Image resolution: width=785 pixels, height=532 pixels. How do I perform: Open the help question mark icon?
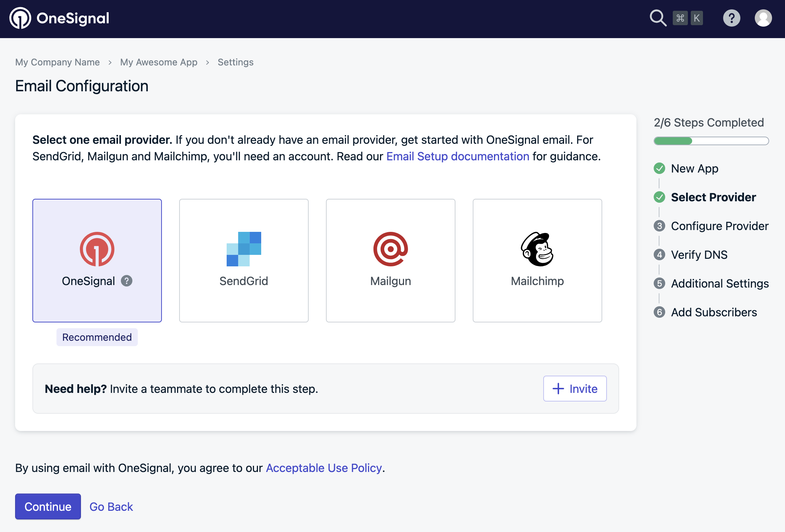(x=731, y=18)
